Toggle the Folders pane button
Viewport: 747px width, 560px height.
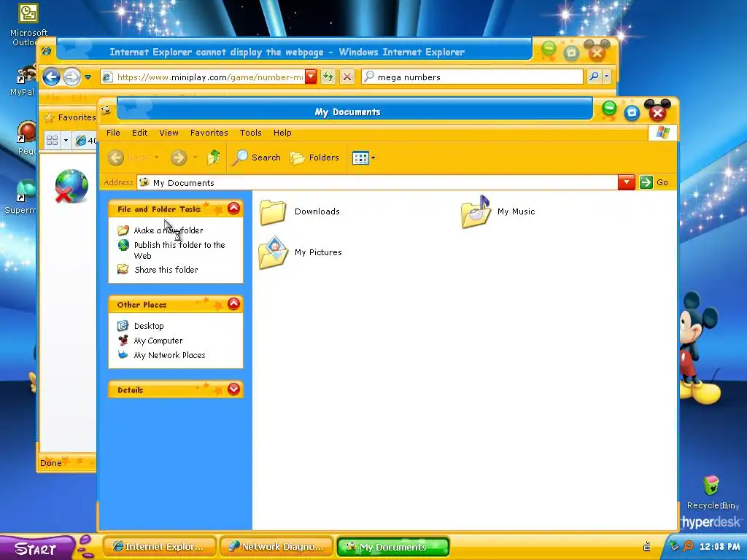tap(315, 157)
